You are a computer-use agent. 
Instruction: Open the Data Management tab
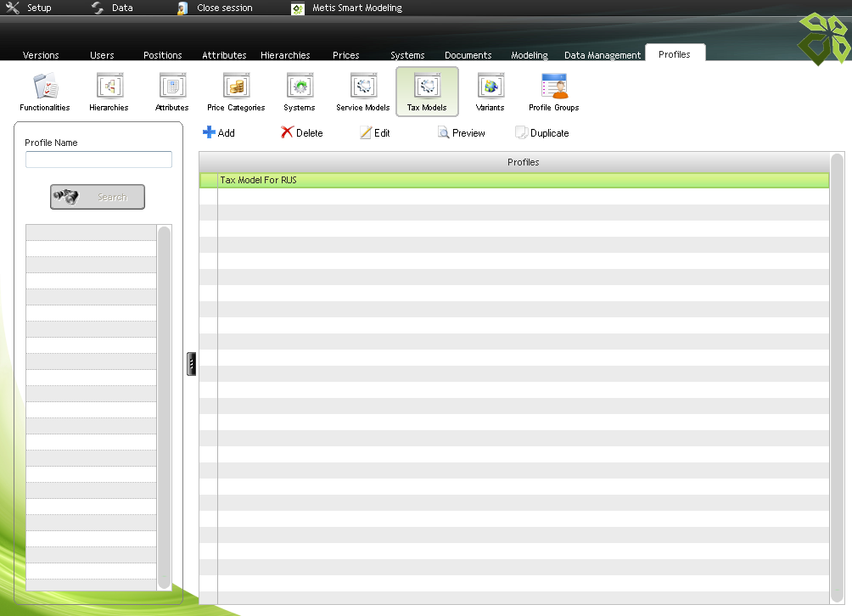(x=603, y=55)
